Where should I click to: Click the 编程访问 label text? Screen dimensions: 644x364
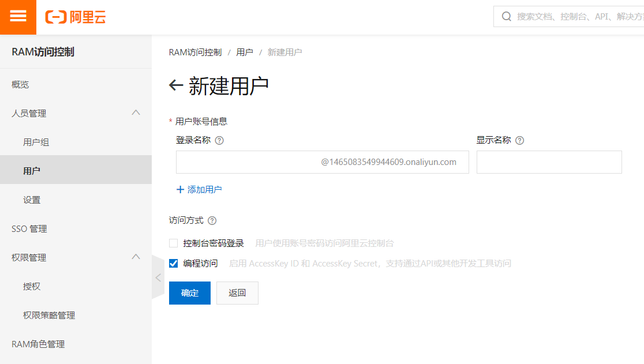click(200, 264)
